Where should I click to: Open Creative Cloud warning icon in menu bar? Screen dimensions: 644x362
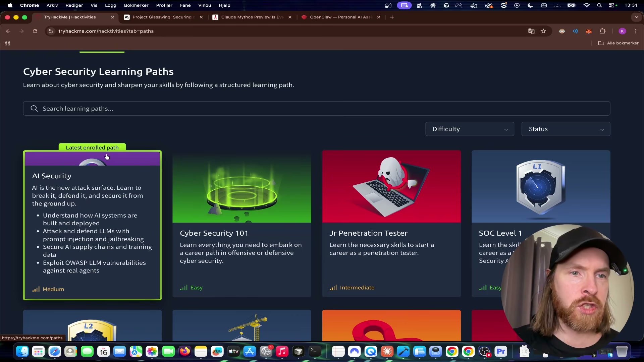click(x=489, y=5)
